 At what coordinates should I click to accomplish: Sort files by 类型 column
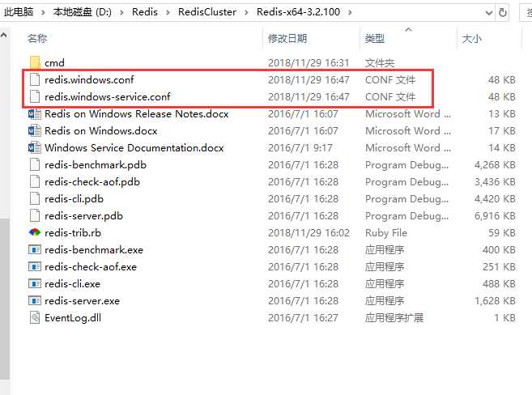[375, 38]
